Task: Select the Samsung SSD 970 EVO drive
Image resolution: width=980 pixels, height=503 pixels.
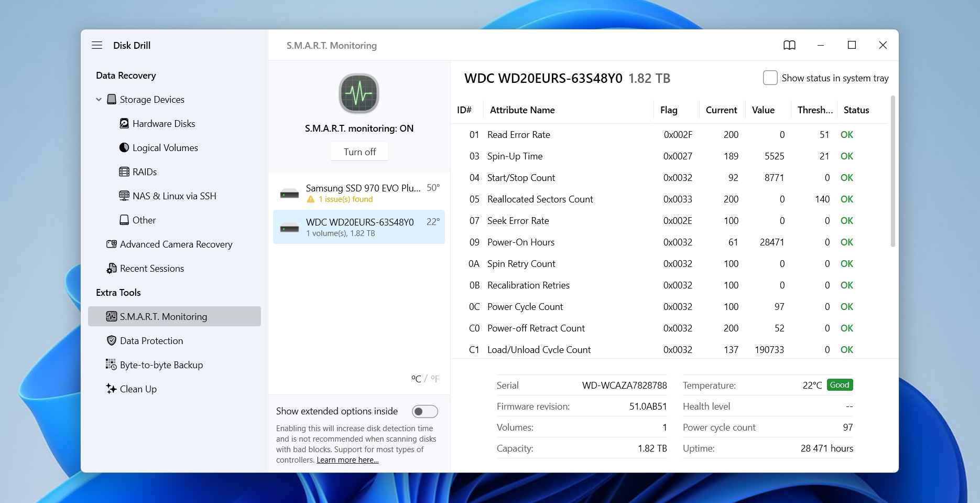Action: coord(359,193)
